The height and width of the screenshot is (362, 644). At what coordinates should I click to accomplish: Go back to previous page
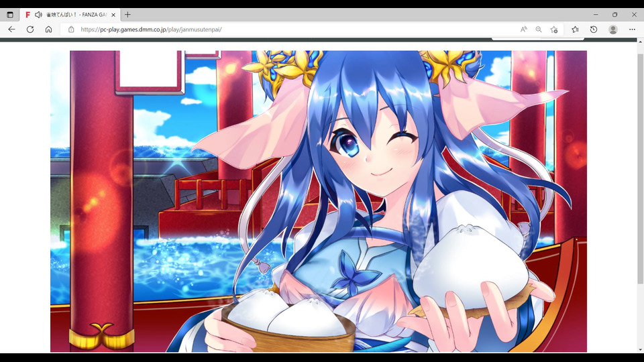tap(11, 29)
